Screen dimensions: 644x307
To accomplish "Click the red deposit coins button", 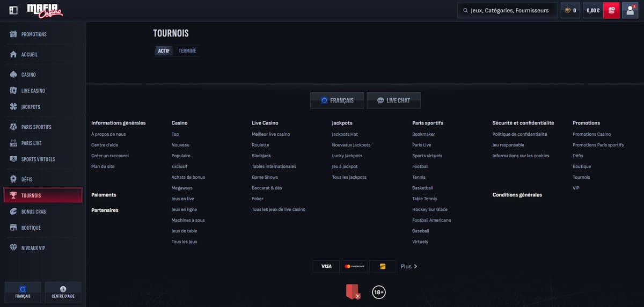I will coord(611,10).
